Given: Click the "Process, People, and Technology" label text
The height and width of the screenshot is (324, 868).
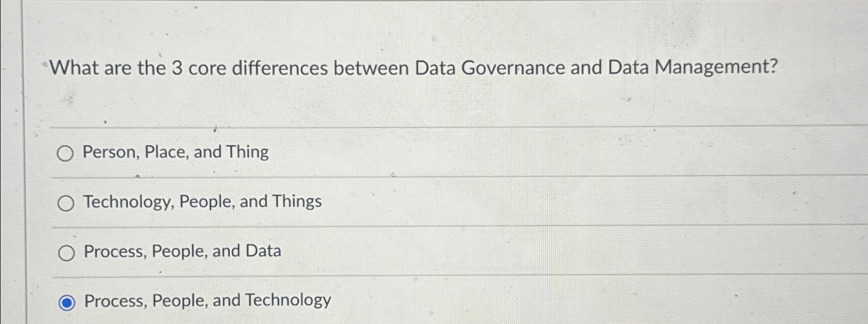Looking at the screenshot, I should (206, 301).
